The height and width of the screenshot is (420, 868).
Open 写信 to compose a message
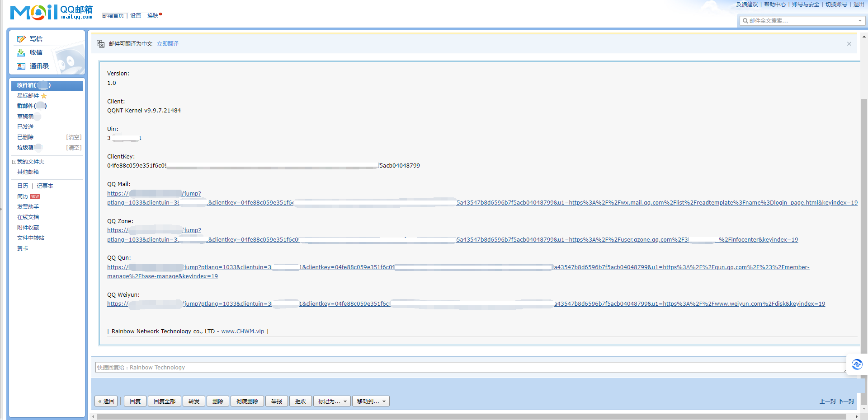(36, 39)
